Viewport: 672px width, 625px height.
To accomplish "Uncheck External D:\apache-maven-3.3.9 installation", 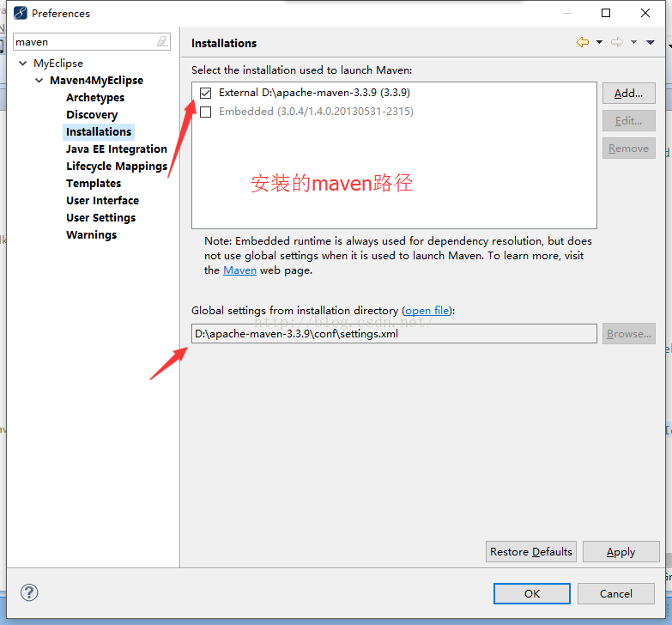I will point(206,93).
